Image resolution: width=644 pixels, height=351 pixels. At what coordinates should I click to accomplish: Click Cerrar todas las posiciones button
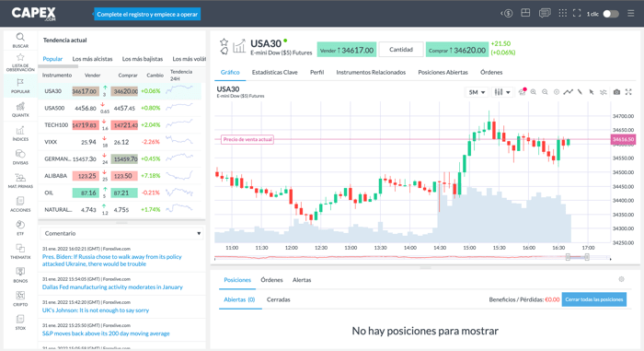pyautogui.click(x=594, y=299)
